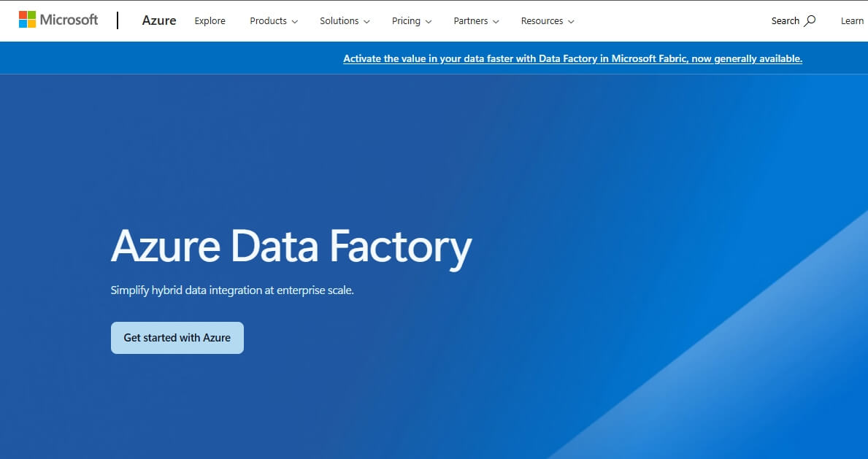Expand the Pricing dropdown
This screenshot has height=459, width=868.
click(411, 21)
